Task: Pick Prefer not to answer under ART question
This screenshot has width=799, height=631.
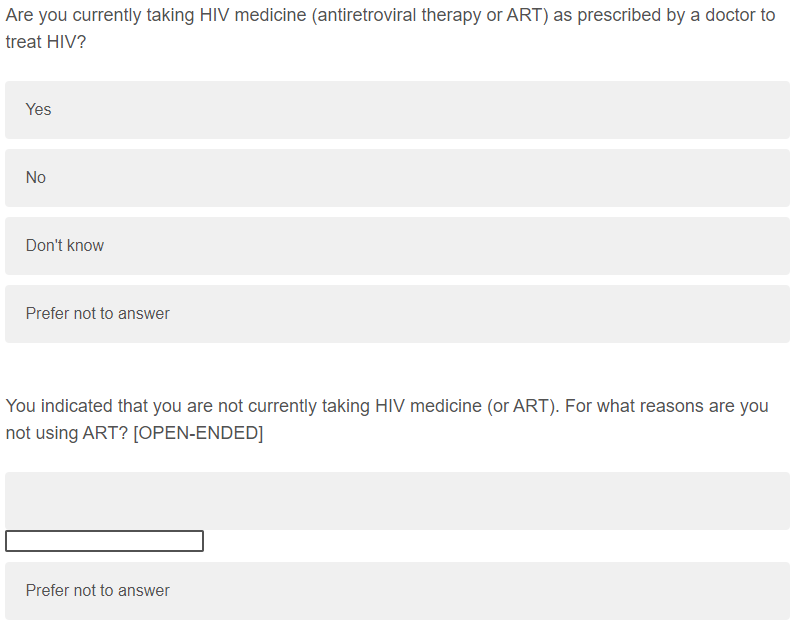Action: [x=397, y=314]
